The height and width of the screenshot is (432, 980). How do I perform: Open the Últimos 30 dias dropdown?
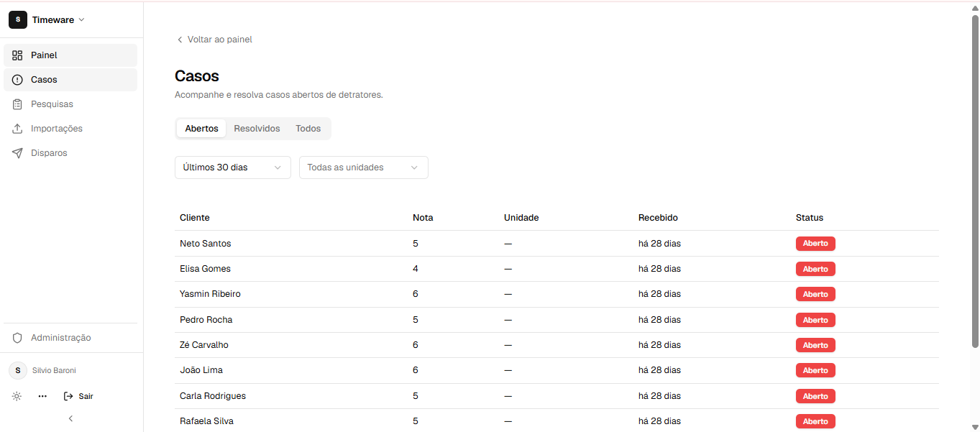pos(233,167)
